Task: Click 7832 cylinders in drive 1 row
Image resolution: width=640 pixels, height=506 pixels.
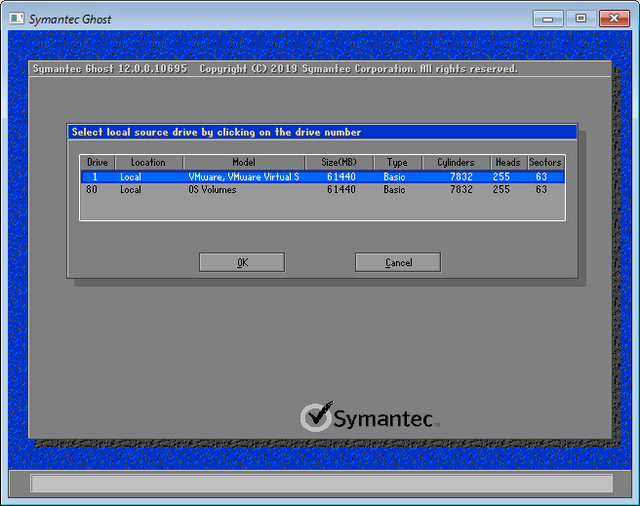Action: 461,177
